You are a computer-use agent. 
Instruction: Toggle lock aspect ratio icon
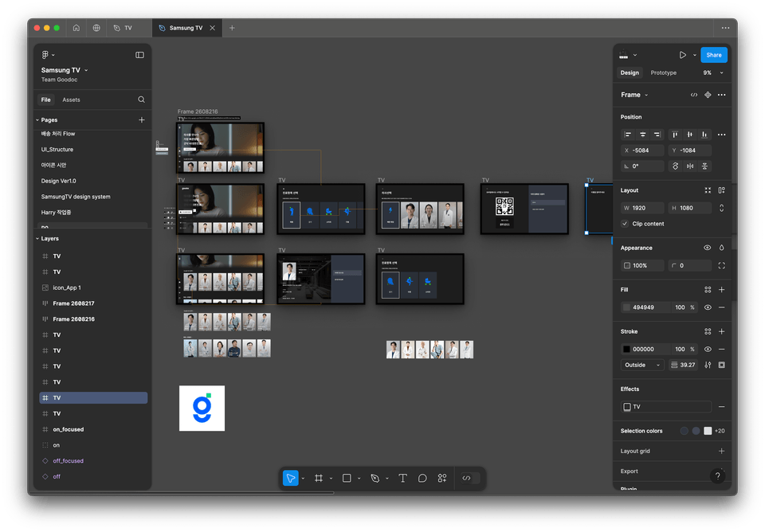[x=722, y=208]
